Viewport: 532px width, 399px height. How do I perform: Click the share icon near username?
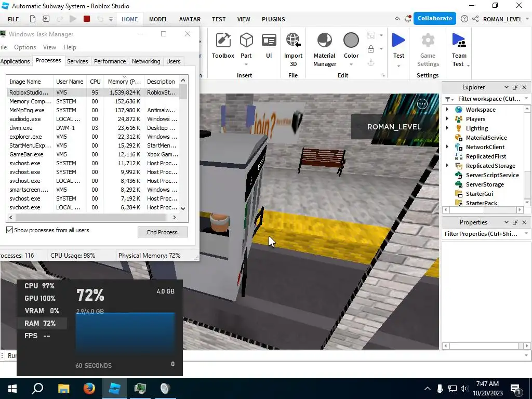(475, 19)
